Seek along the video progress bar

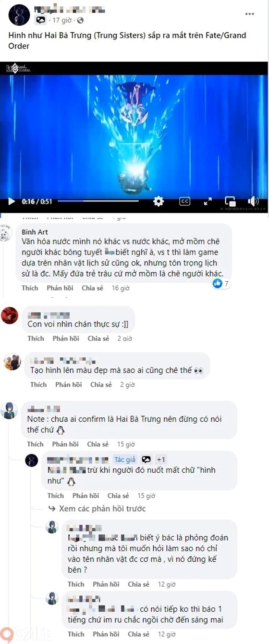[98, 202]
